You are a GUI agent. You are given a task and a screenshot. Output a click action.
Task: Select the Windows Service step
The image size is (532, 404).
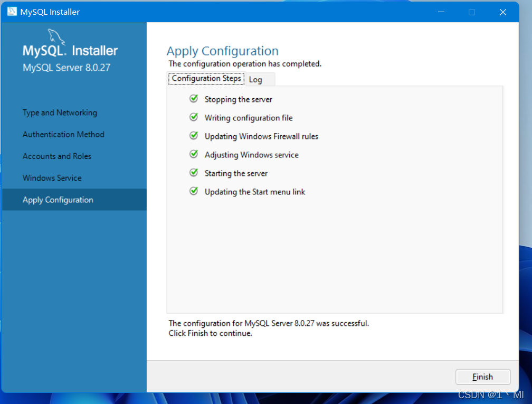52,178
